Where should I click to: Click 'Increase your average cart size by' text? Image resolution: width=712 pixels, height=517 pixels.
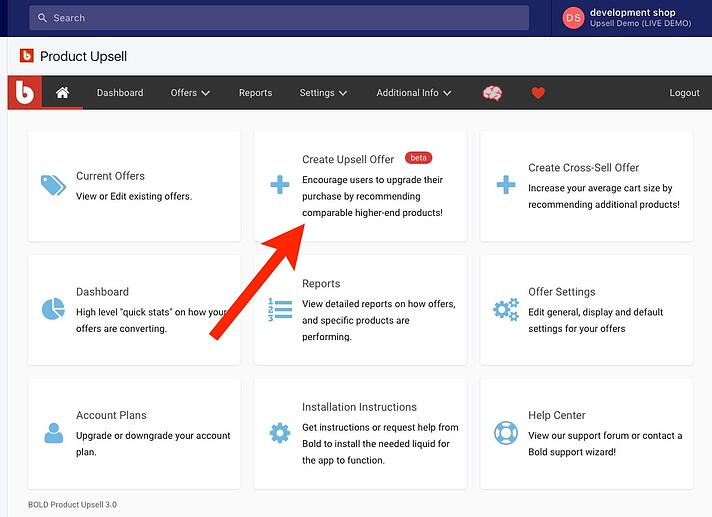click(x=600, y=188)
